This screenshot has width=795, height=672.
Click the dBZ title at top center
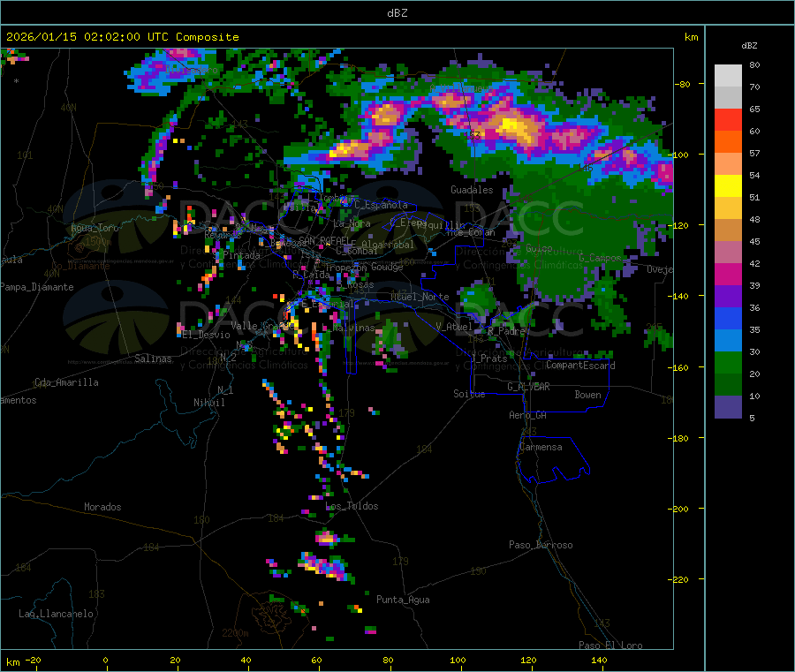click(397, 13)
